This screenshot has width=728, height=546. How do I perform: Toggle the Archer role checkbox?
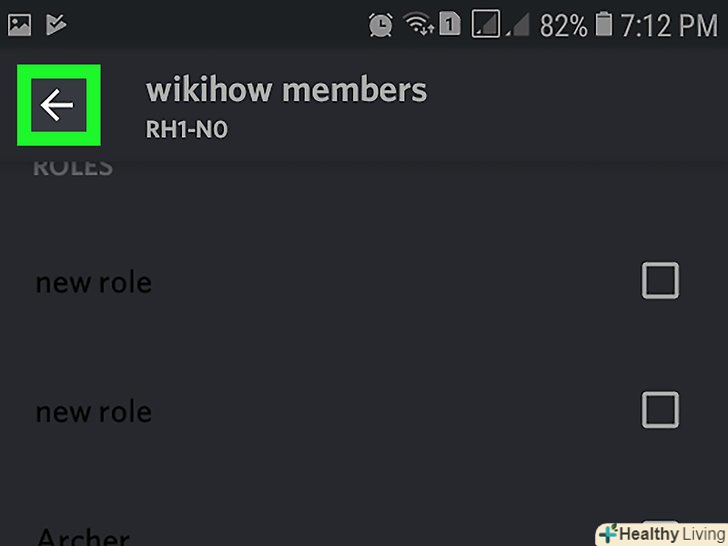click(x=660, y=533)
